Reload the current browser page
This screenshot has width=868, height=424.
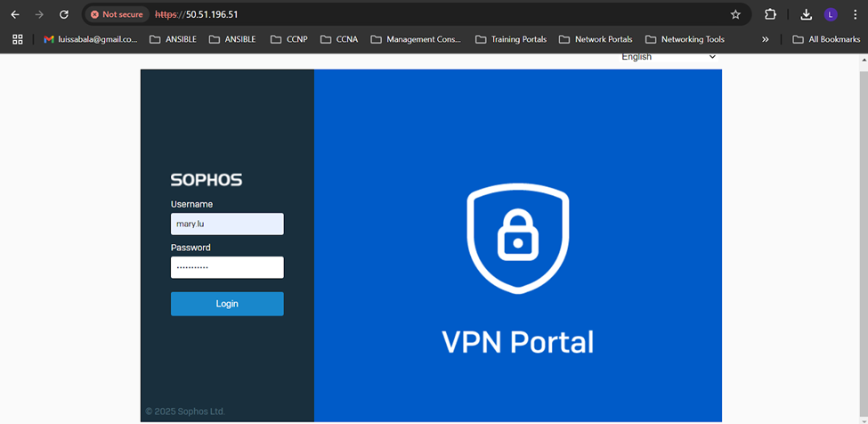[x=64, y=15]
